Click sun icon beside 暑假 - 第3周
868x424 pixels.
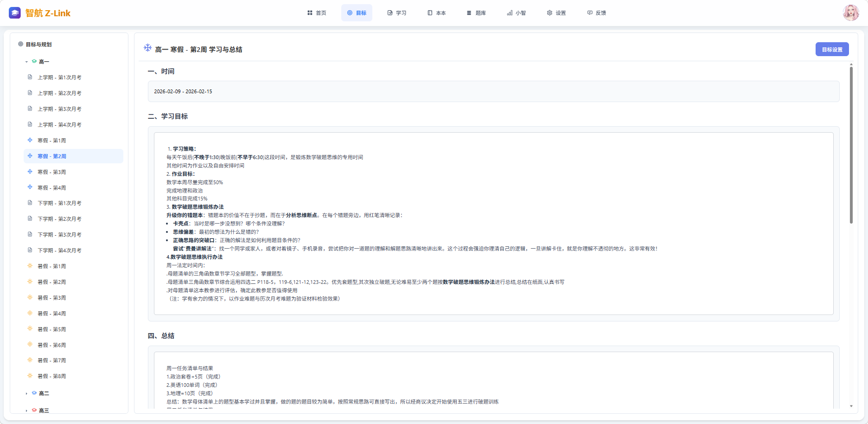(30, 297)
